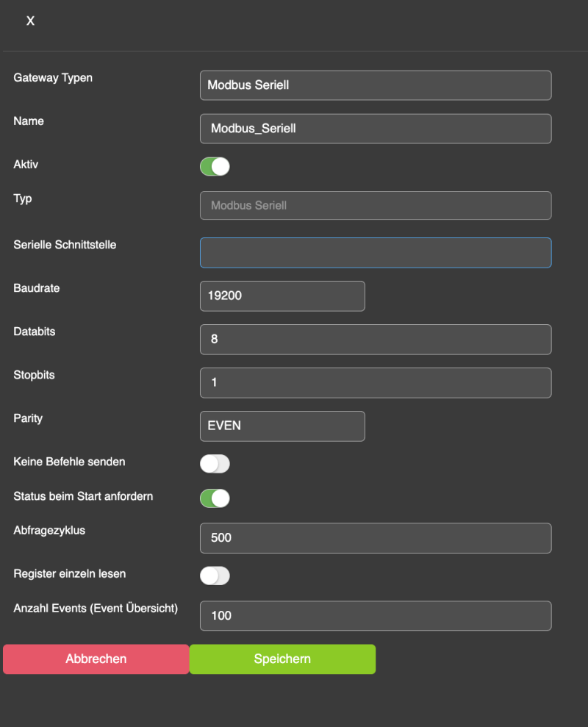Click the Anzahl Events (Event Übersicht) label
The image size is (588, 727).
pos(96,608)
